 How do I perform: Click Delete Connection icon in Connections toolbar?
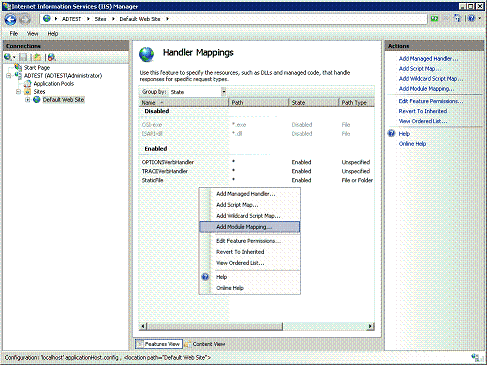click(x=51, y=57)
